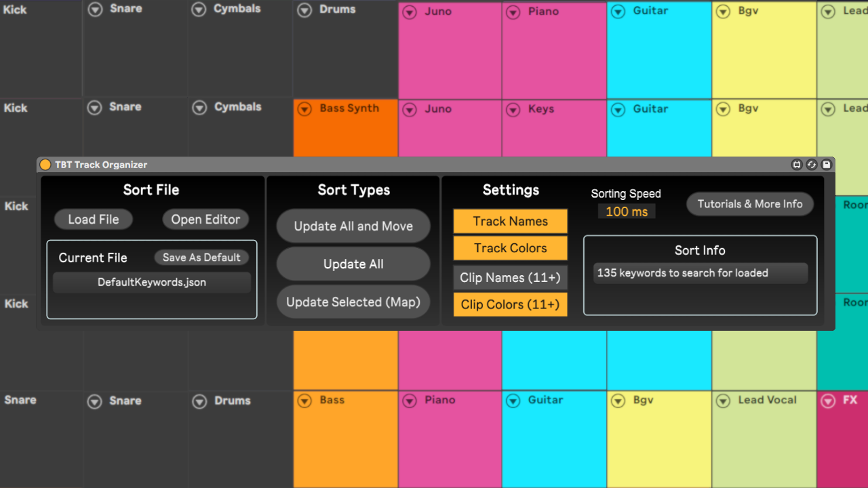868x488 pixels.
Task: Expand Lead arrow in second row
Action: coord(828,109)
